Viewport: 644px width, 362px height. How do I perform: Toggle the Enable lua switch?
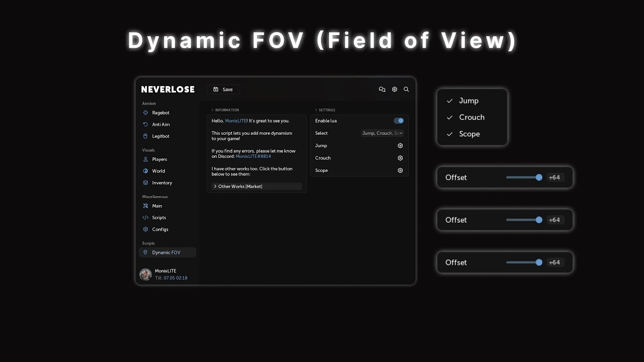point(398,121)
